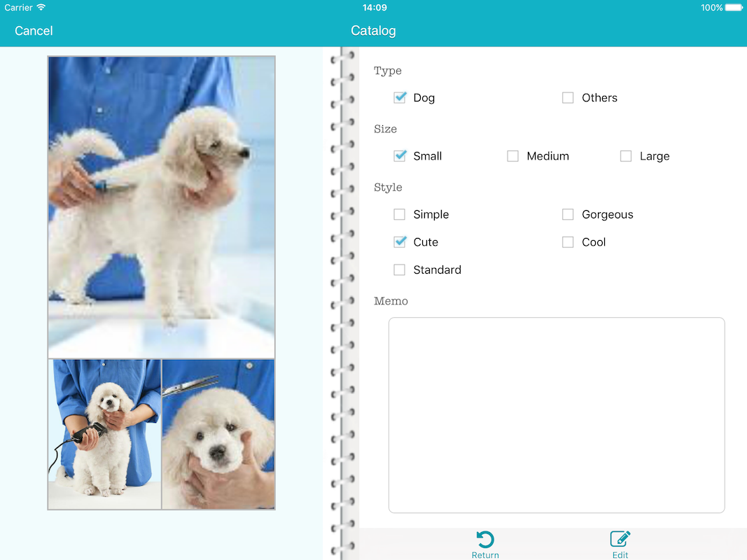747x560 pixels.
Task: Open the large poodle grooming photo
Action: [x=162, y=207]
